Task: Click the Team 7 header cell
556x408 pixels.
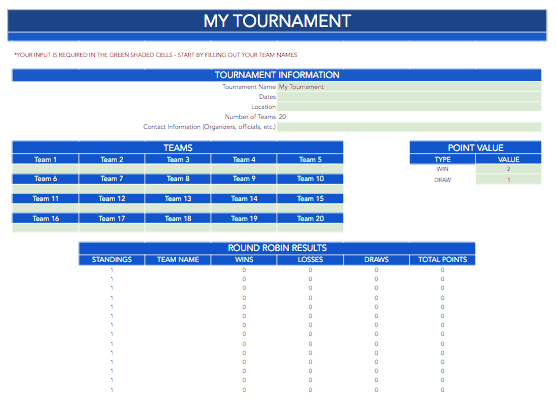Action: tap(112, 179)
